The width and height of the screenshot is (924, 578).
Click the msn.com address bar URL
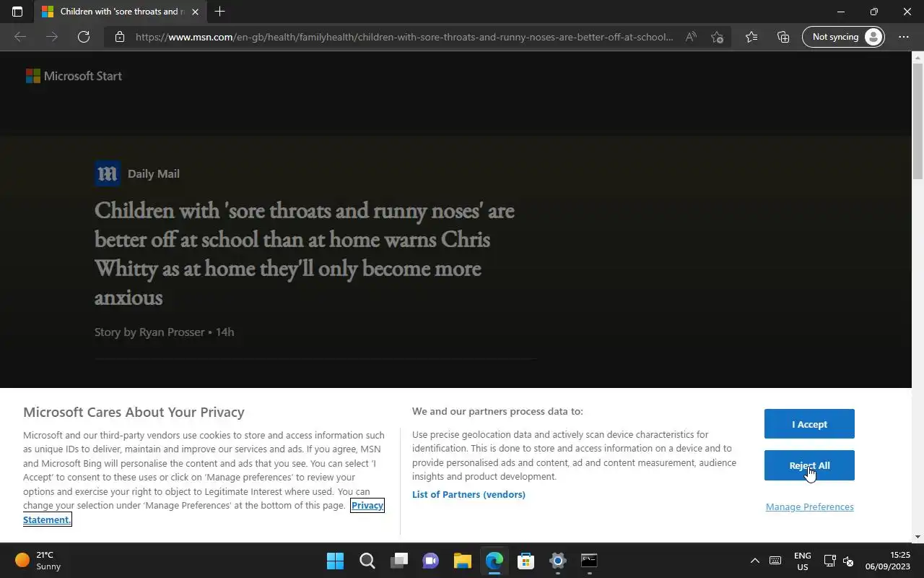[404, 37]
